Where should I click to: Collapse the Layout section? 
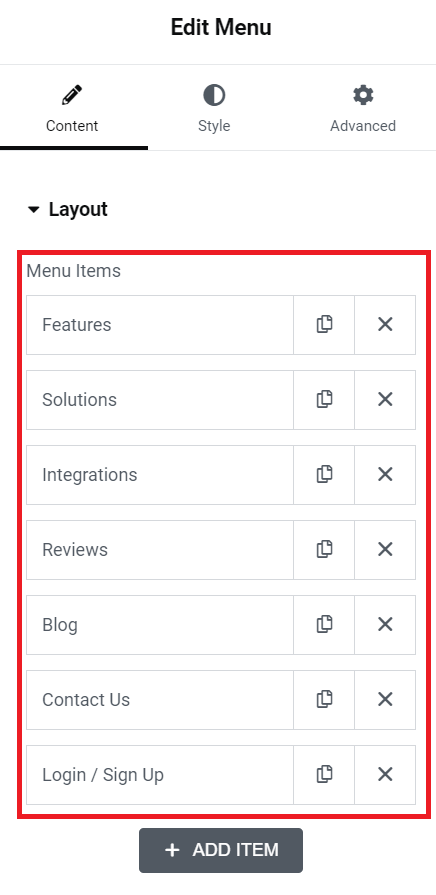(x=67, y=209)
